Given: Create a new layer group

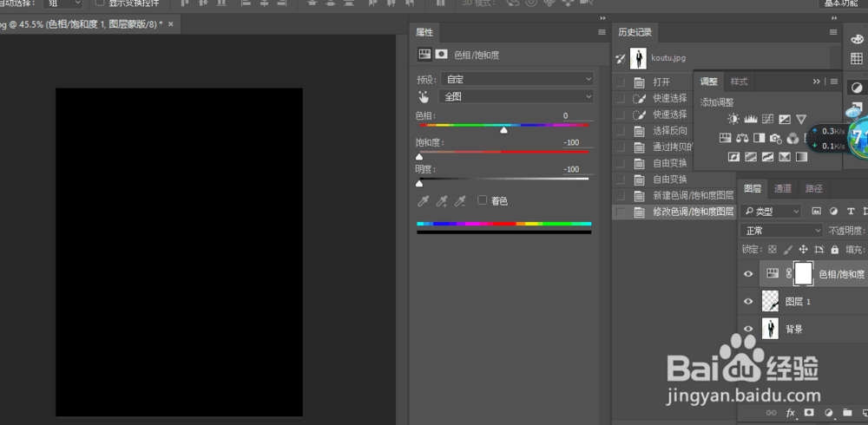Looking at the screenshot, I should coord(847,412).
